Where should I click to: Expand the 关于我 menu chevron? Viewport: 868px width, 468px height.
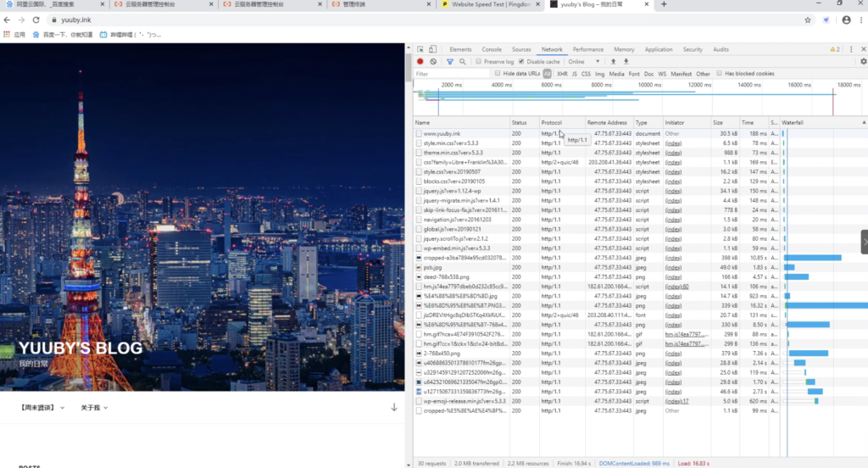(x=106, y=408)
